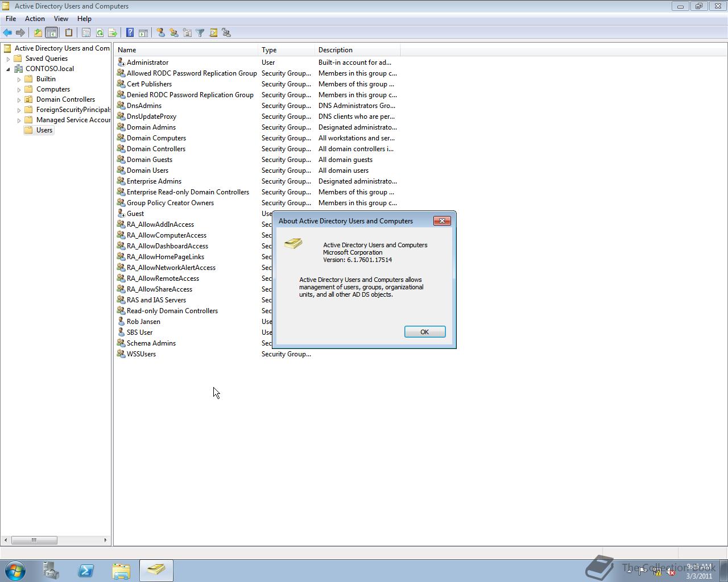
Task: Expand the Builtin container node
Action: click(x=19, y=80)
